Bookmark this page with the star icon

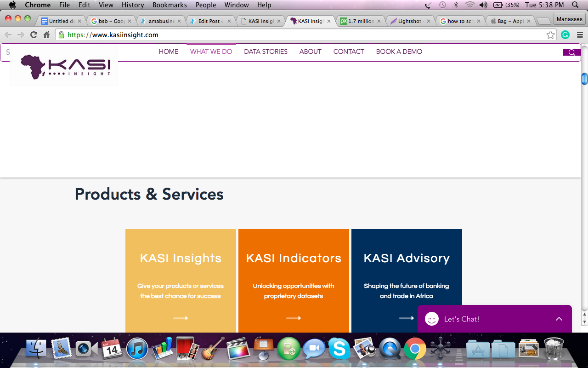tap(550, 35)
